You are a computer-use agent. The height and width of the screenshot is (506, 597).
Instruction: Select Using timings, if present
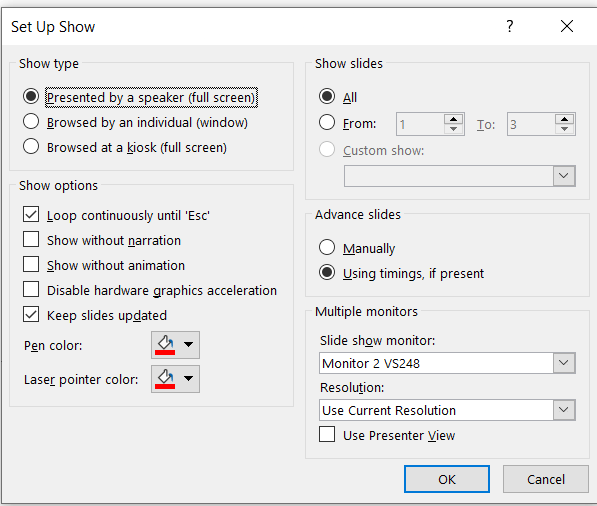click(327, 273)
